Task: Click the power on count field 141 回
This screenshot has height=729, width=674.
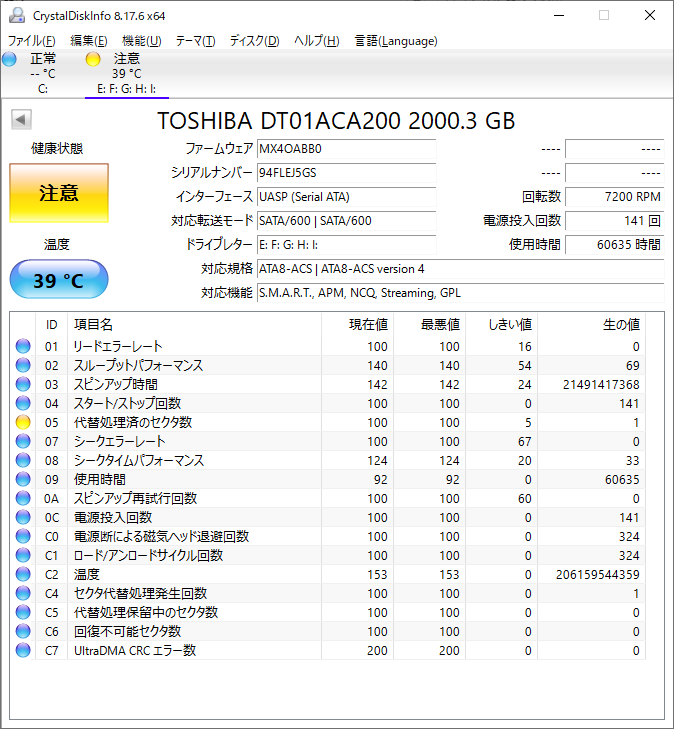Action: (x=615, y=221)
